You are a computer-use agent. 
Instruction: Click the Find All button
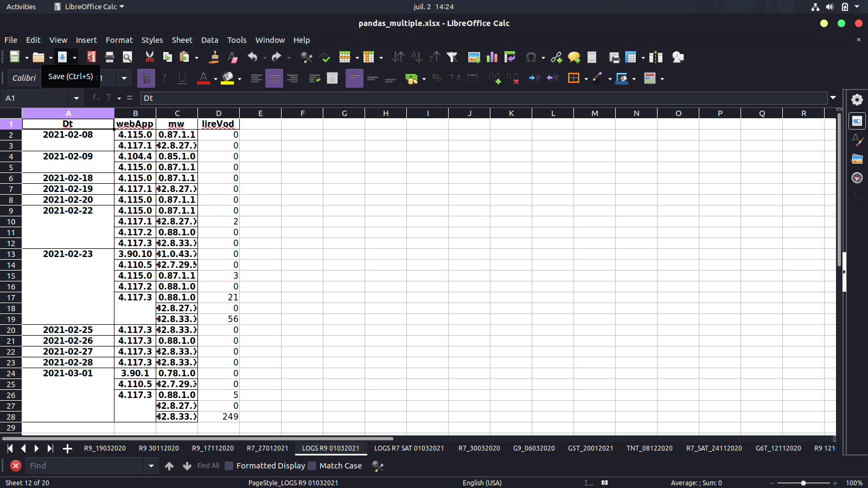click(x=208, y=466)
